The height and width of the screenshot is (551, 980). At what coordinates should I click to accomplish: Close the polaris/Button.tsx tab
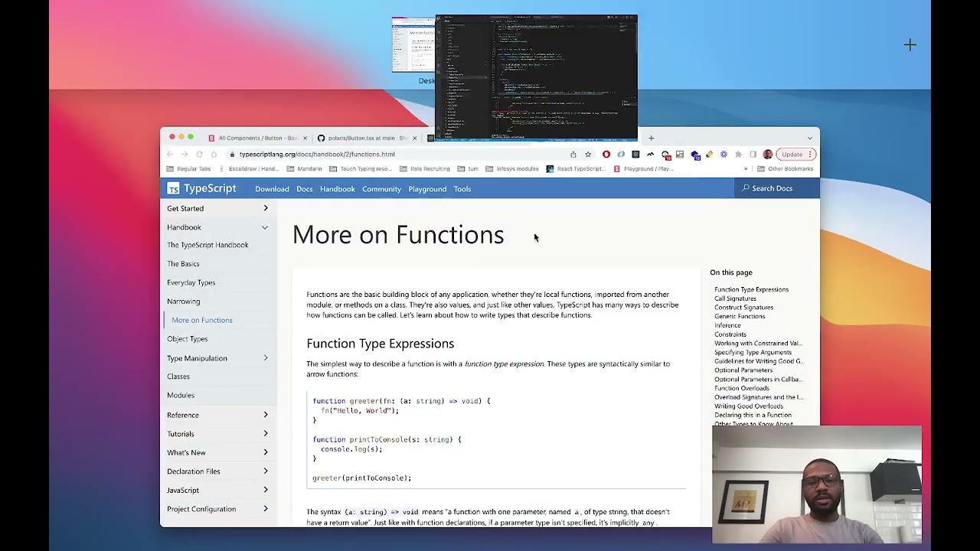click(x=414, y=138)
